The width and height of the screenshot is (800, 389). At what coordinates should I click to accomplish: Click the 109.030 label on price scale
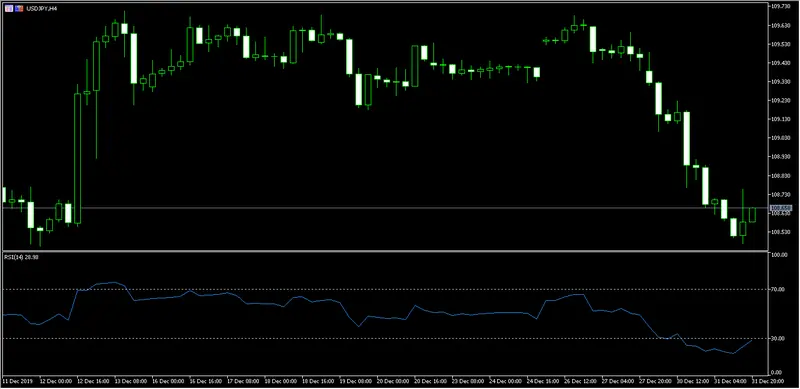click(x=779, y=138)
